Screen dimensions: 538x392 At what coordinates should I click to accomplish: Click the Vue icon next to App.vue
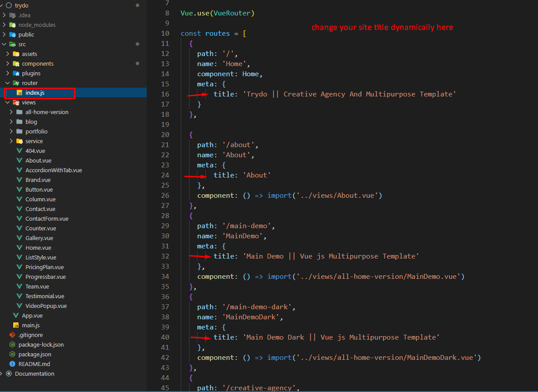[16, 315]
